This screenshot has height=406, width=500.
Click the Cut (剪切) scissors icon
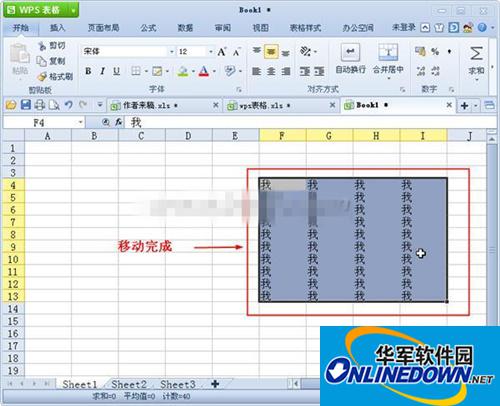[x=42, y=46]
